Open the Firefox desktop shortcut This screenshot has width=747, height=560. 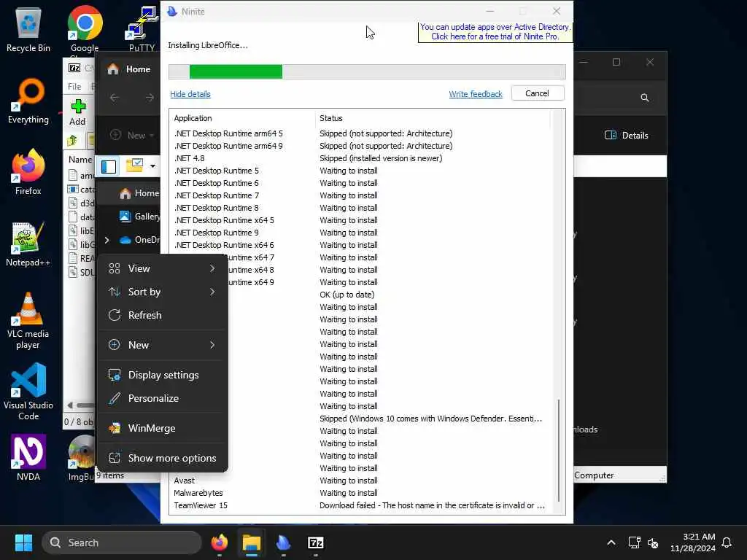point(28,172)
